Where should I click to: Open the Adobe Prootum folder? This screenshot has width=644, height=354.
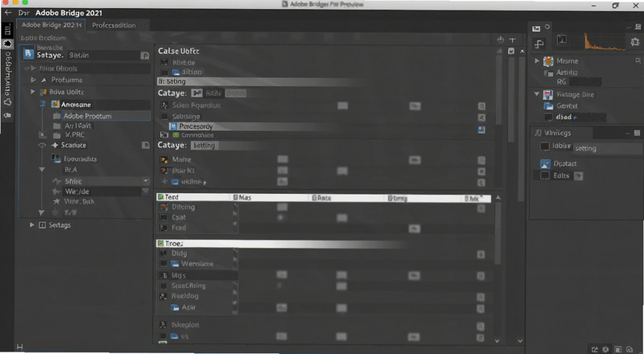[x=87, y=116]
